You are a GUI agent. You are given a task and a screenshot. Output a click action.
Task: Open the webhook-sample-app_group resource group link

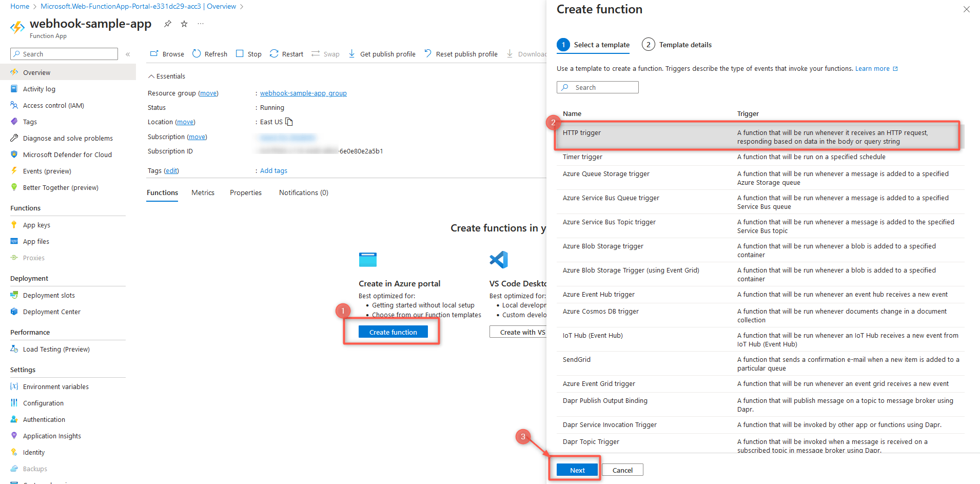(x=303, y=93)
